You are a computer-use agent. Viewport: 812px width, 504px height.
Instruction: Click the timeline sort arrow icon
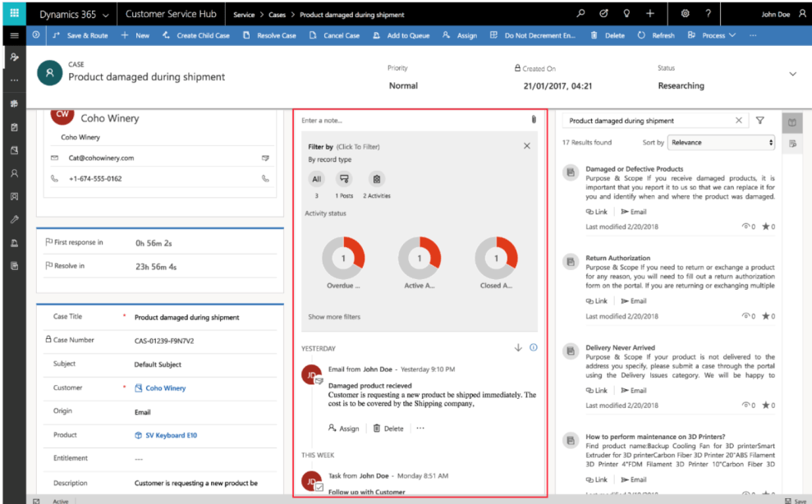point(518,347)
